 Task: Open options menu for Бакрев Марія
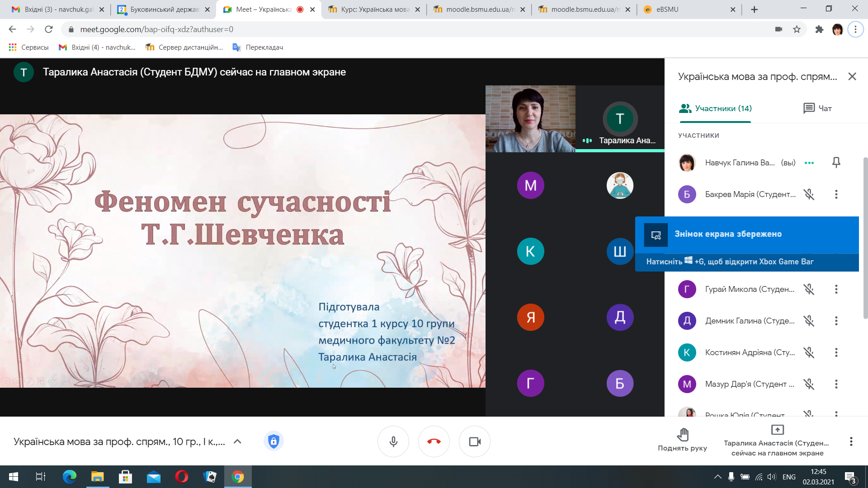coord(836,194)
